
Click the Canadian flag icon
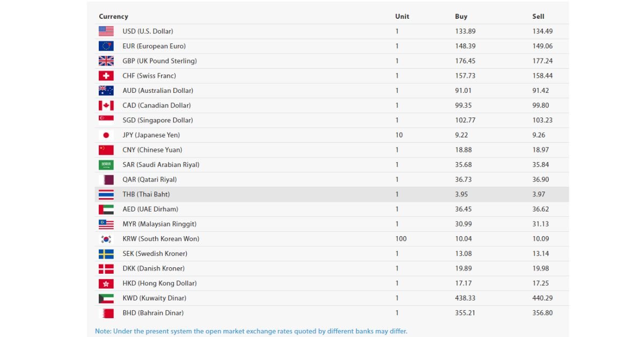pos(106,105)
